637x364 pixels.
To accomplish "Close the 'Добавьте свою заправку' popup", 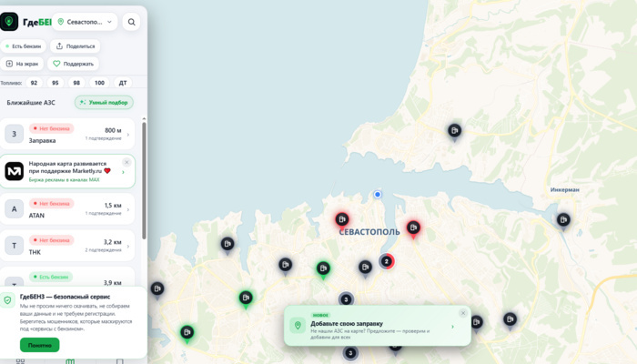I will click(x=462, y=313).
